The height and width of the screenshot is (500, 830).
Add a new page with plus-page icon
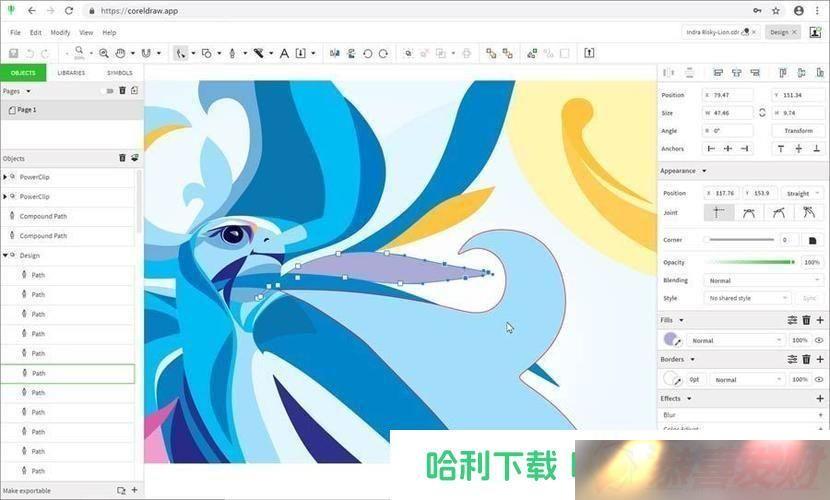(x=134, y=90)
